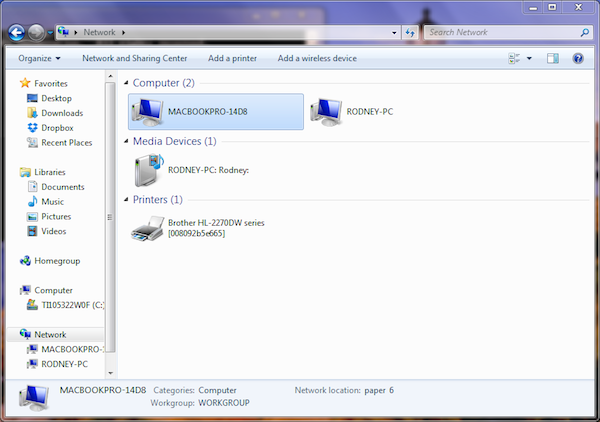The width and height of the screenshot is (600, 422).
Task: Select Network breadcrumb in address bar
Action: pos(99,32)
